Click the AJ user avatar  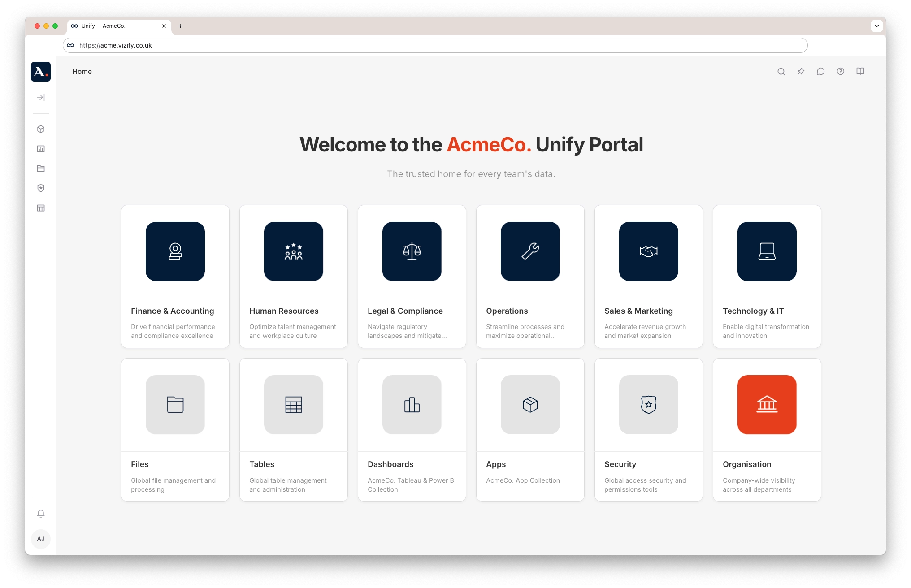(x=41, y=539)
